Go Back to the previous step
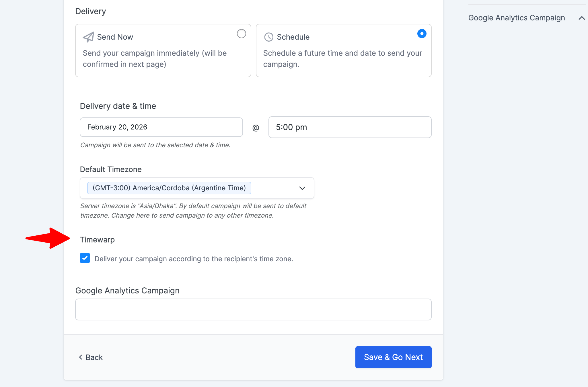588x387 pixels. 94,357
